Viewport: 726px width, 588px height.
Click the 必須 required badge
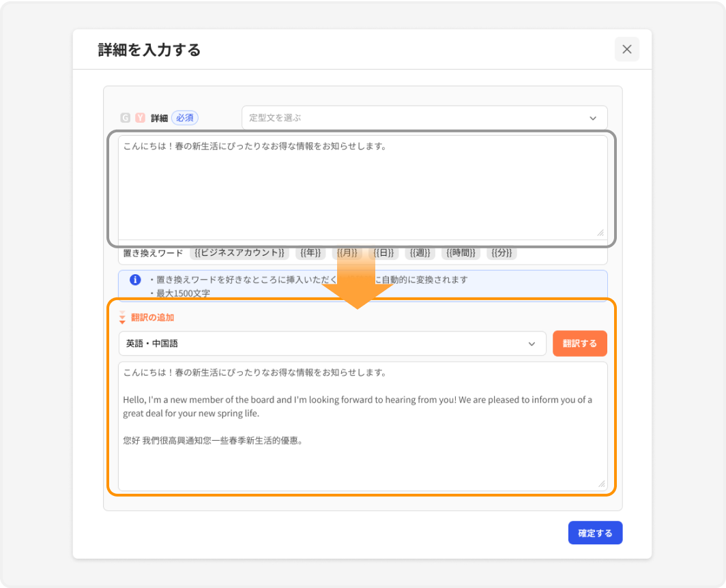(x=184, y=117)
